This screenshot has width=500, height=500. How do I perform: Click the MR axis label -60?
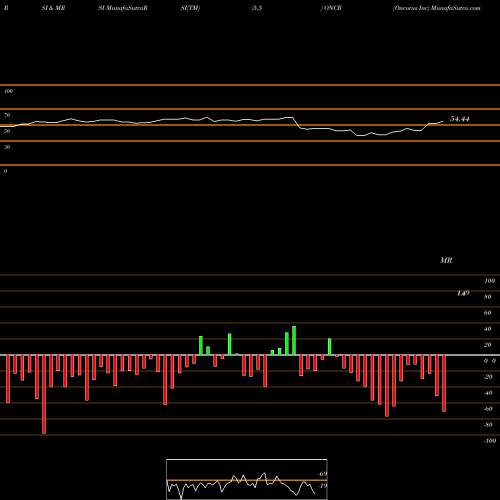click(x=488, y=409)
